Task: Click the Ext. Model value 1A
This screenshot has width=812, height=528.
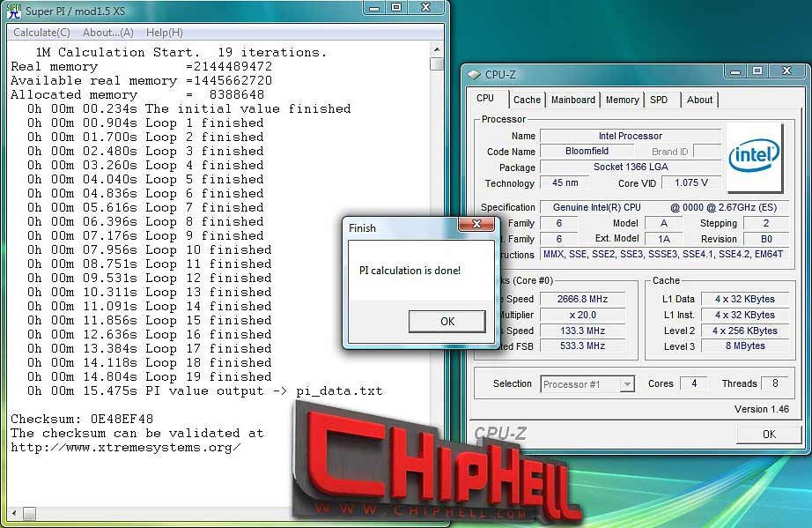Action: click(x=664, y=239)
